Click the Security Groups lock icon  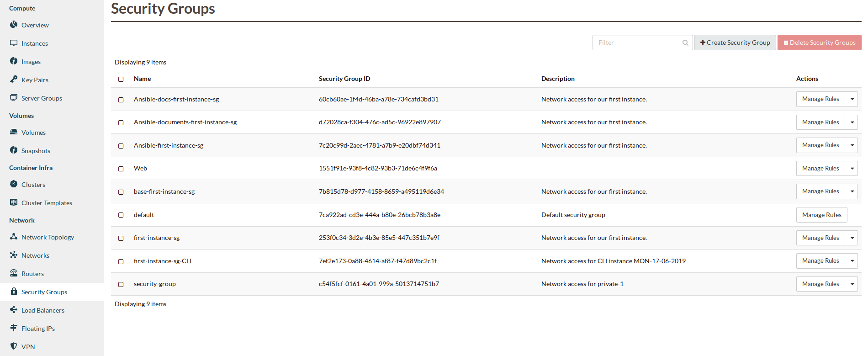(14, 291)
